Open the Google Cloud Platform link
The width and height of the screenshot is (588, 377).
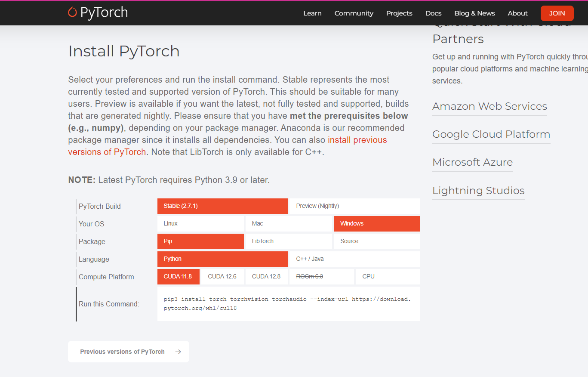tap(491, 134)
